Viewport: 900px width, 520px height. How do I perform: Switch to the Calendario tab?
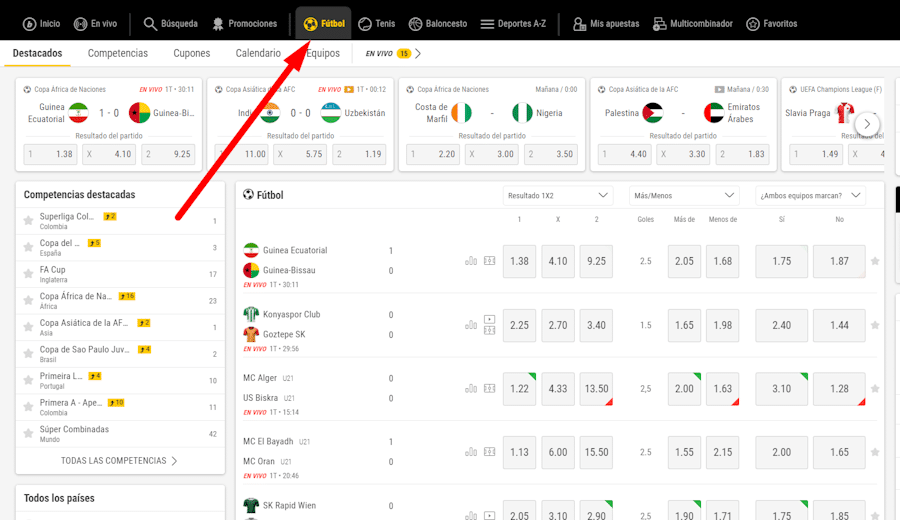258,53
